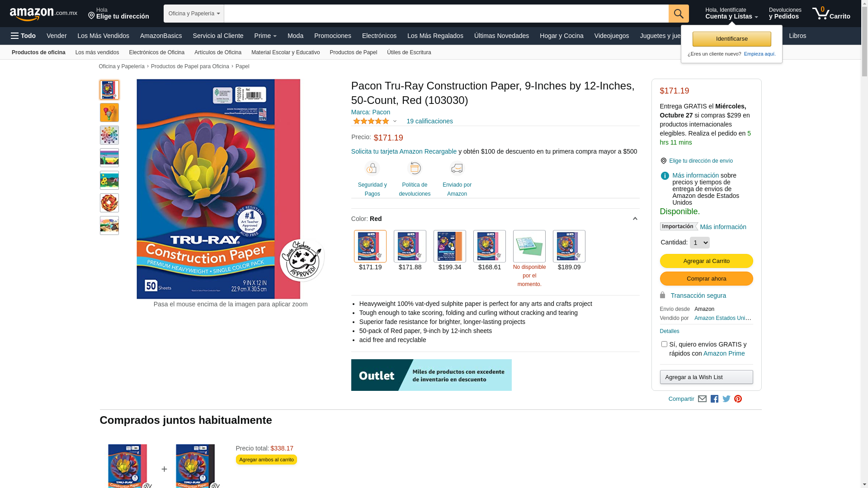Open the Oficina y Papelería search category dropdown
The image size is (868, 488).
click(194, 14)
